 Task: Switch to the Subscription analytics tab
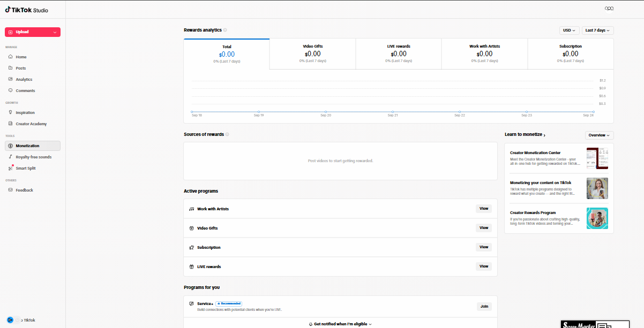(x=571, y=54)
